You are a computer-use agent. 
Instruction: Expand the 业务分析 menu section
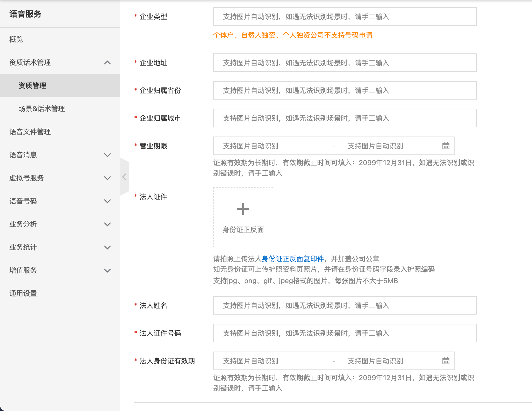tap(107, 224)
